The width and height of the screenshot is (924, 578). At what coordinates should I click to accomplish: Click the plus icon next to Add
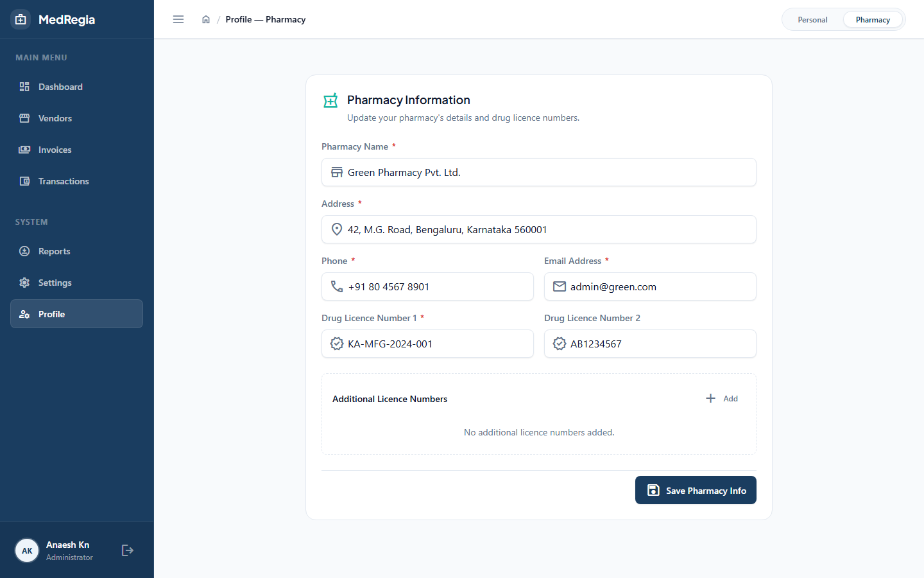coord(711,398)
